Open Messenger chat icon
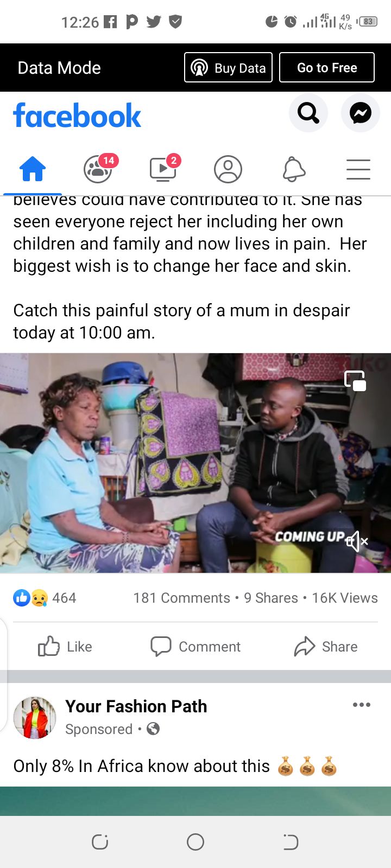Image resolution: width=391 pixels, height=868 pixels. (x=361, y=113)
